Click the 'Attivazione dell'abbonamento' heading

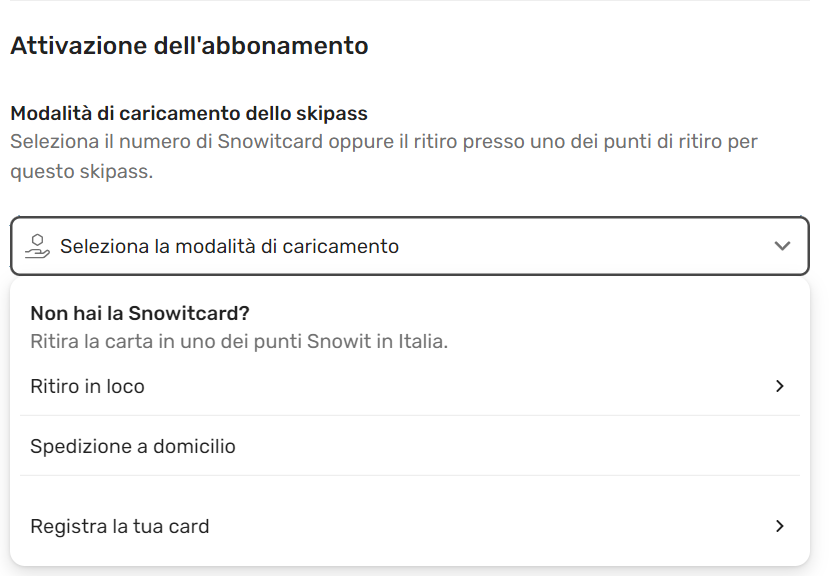[189, 45]
